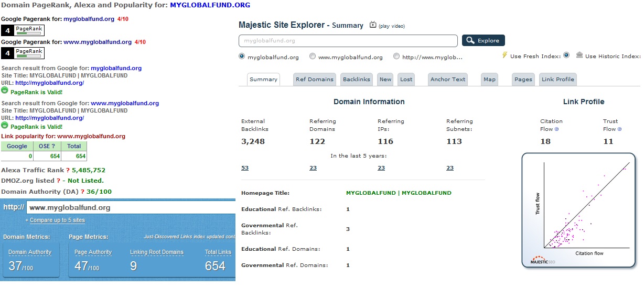Open the myglobalfund.org Pagerank link
Screen dimensions: 644x289
pyautogui.click(x=89, y=19)
